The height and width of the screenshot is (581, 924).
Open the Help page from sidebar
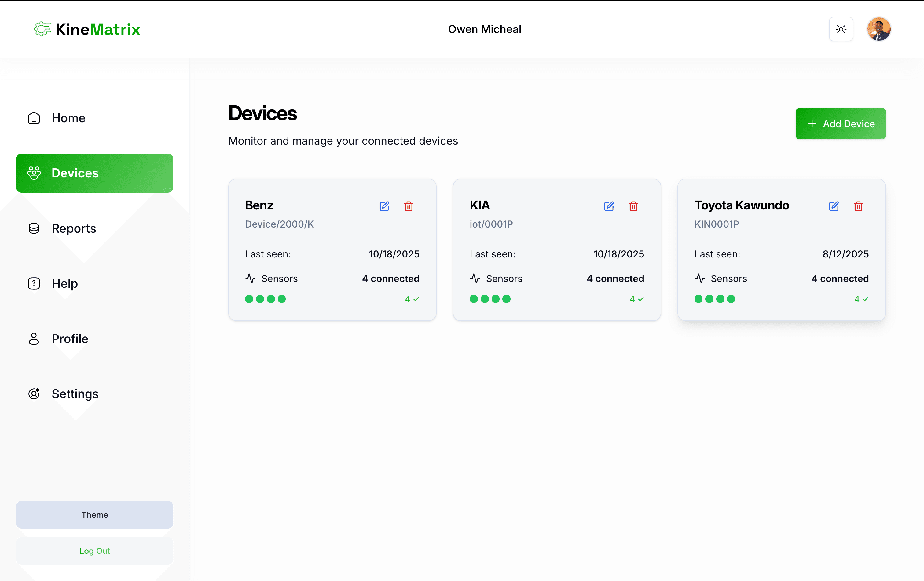(64, 283)
